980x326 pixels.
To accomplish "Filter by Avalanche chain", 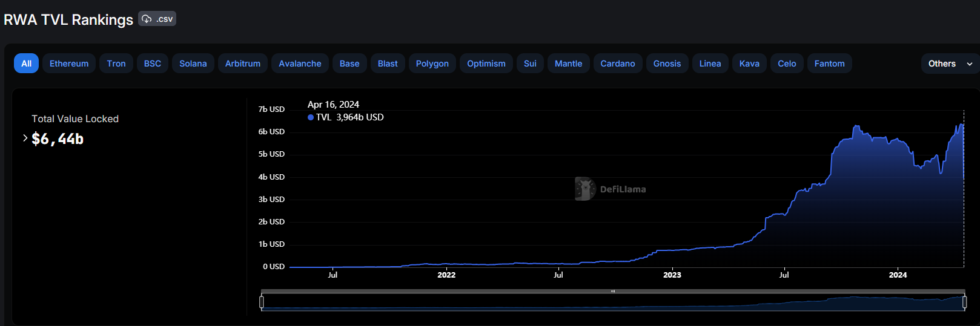I will pyautogui.click(x=300, y=64).
